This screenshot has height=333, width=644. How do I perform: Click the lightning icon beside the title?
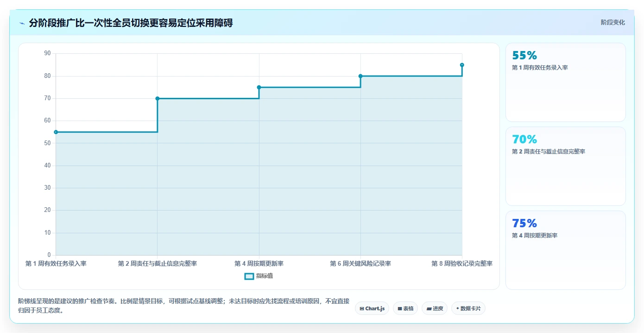[x=22, y=23]
